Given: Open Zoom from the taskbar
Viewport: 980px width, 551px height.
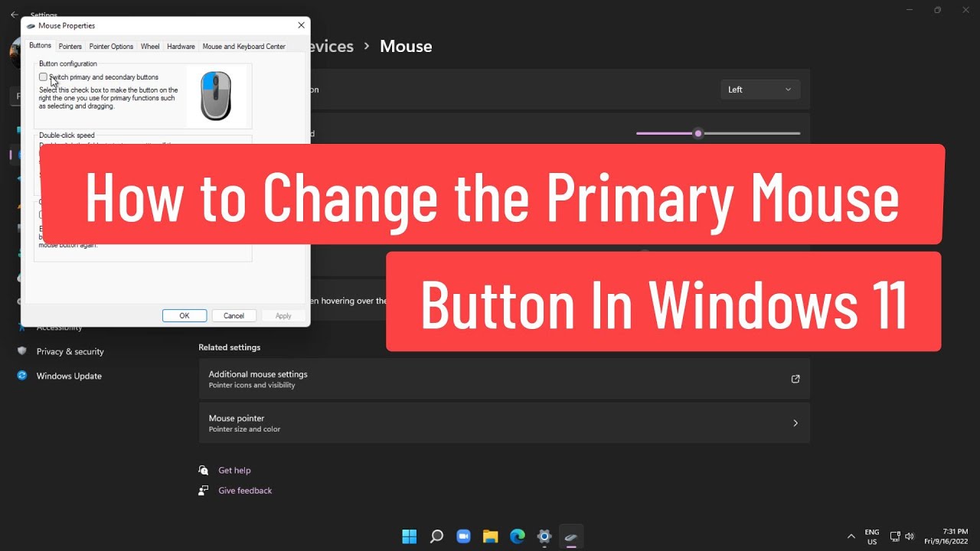Looking at the screenshot, I should point(463,536).
